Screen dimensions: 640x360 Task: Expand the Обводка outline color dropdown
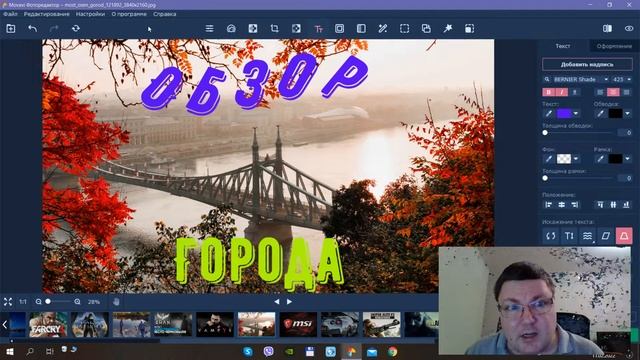[628, 113]
